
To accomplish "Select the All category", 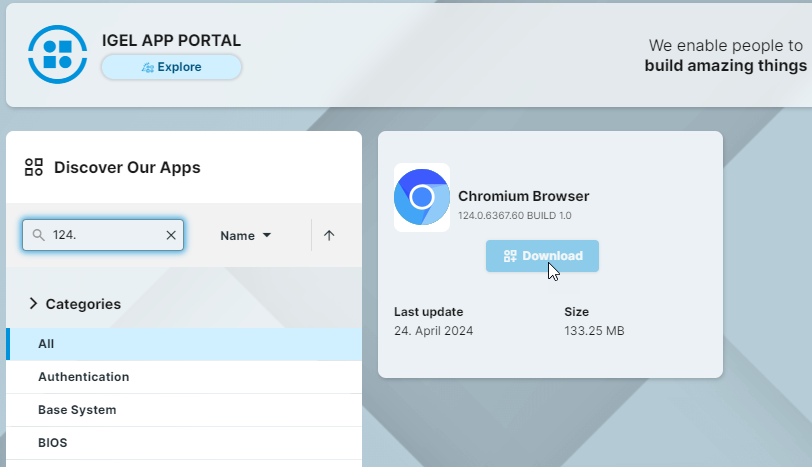I will point(46,343).
